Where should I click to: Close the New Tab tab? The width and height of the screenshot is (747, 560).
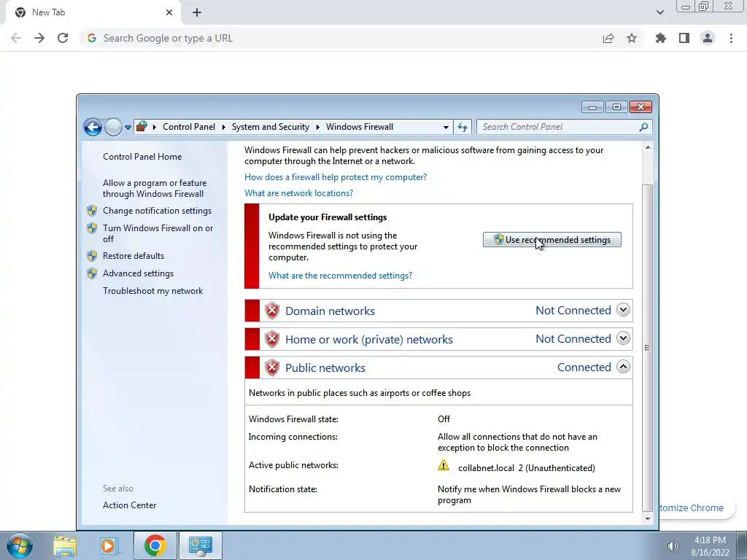(x=169, y=12)
